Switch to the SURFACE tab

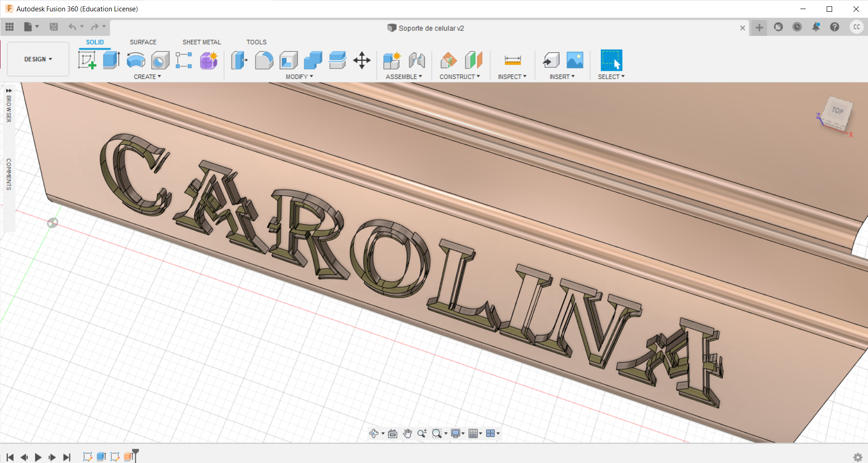143,42
